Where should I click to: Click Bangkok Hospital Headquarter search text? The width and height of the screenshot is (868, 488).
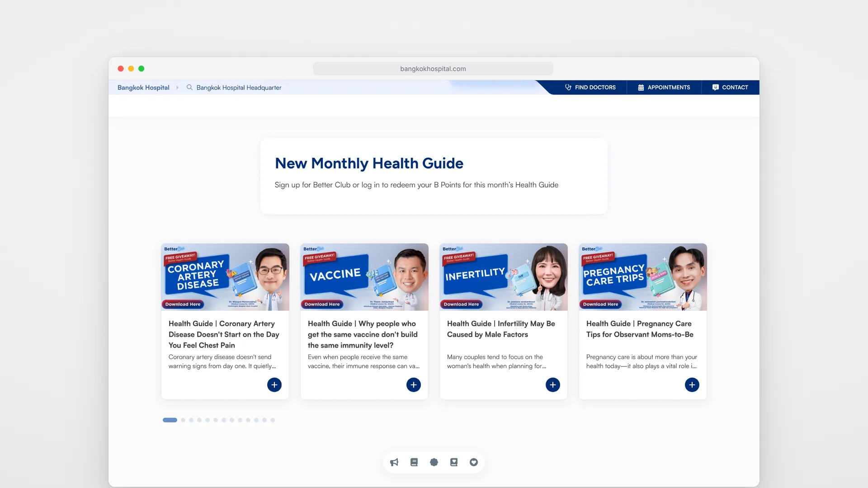pyautogui.click(x=239, y=88)
